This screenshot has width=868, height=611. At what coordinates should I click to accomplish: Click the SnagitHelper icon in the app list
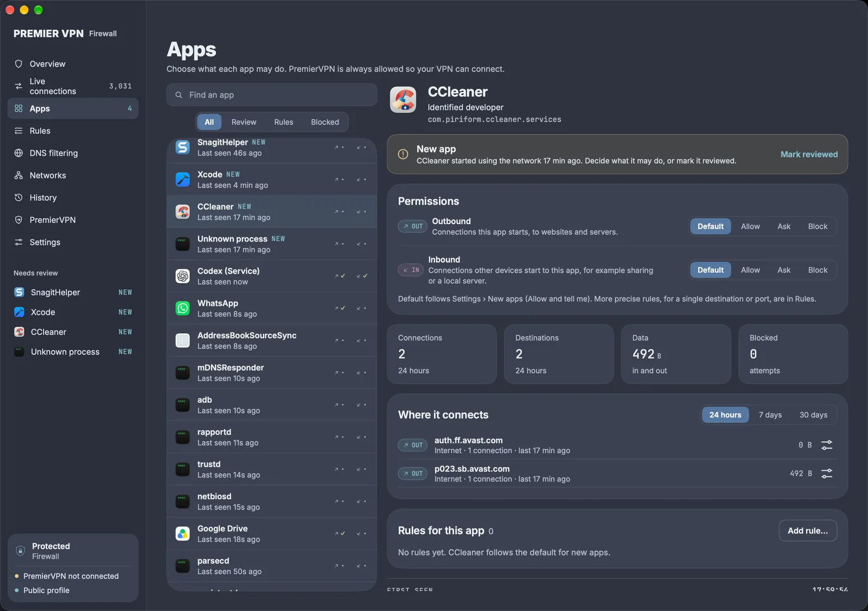point(183,147)
